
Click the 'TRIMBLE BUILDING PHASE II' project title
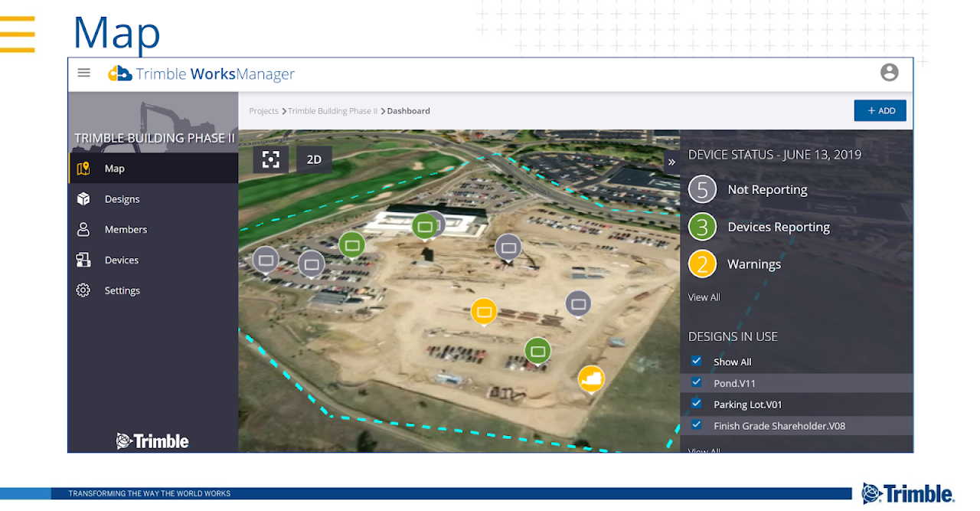tap(155, 138)
